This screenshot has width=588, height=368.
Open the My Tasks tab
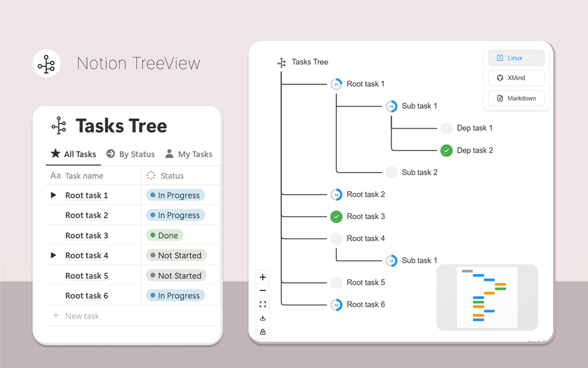(x=188, y=154)
